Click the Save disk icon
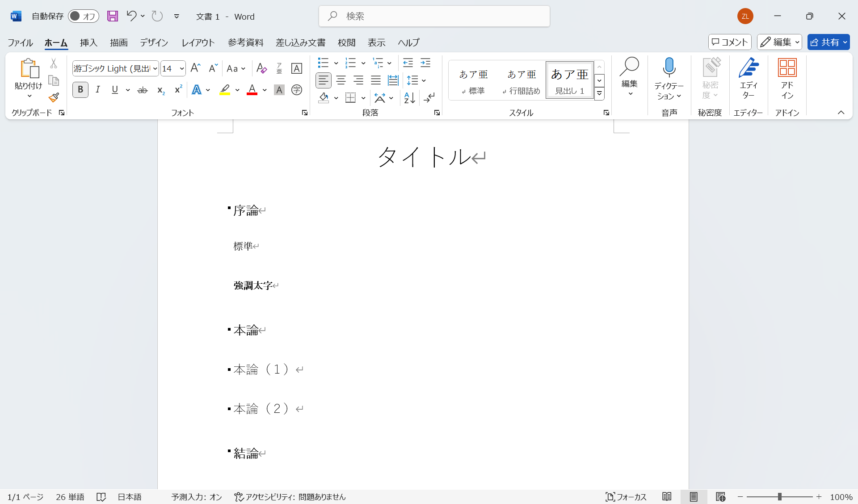Viewport: 858px width, 504px height. (113, 17)
